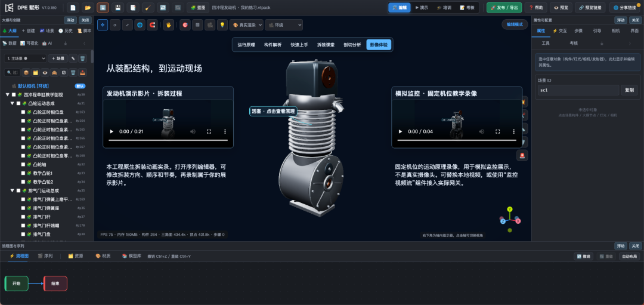Open options menu of 模拟监控 video

[513, 131]
